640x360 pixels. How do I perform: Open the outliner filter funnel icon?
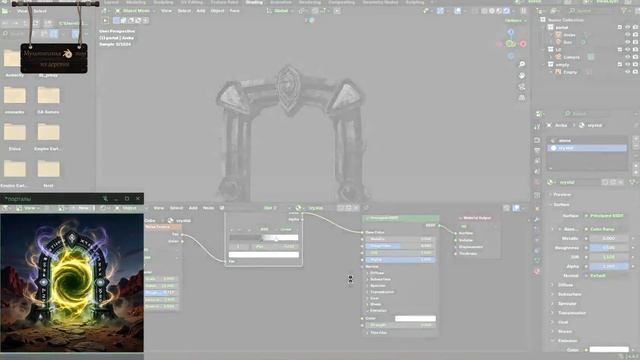(624, 11)
